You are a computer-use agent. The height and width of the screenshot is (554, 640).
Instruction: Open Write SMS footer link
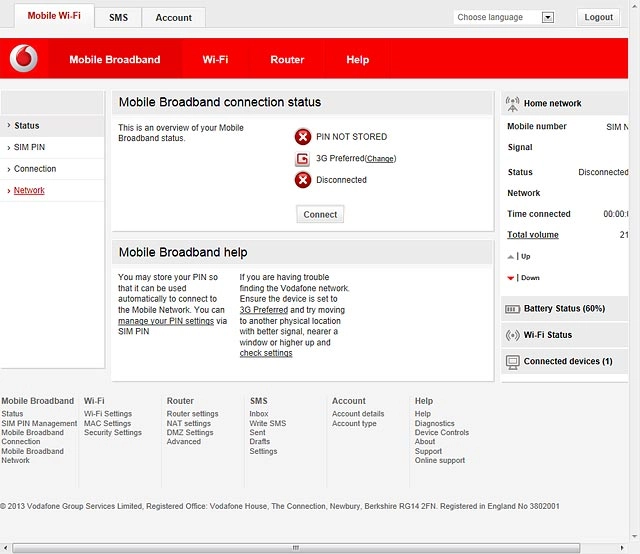268,423
